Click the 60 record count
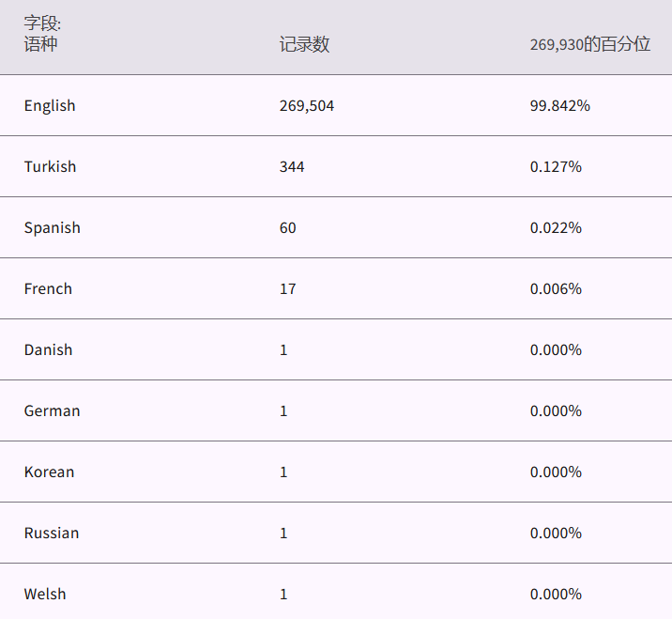Viewport: 672px width, 619px height. [x=288, y=228]
